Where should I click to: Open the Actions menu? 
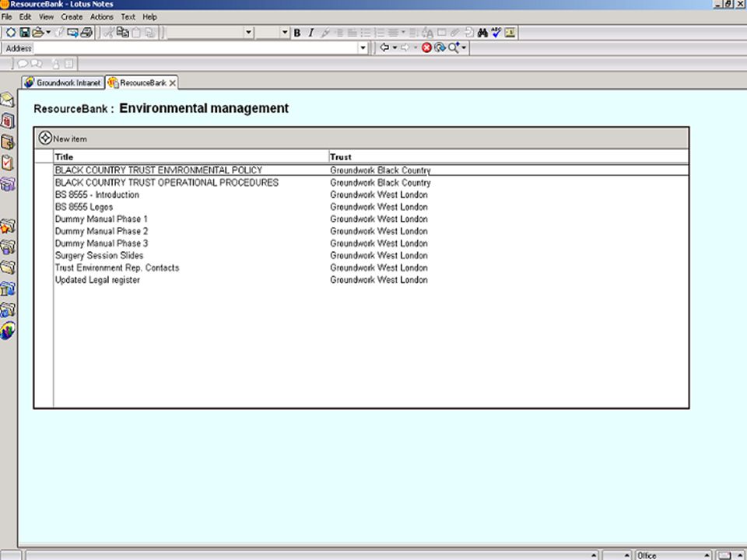102,17
